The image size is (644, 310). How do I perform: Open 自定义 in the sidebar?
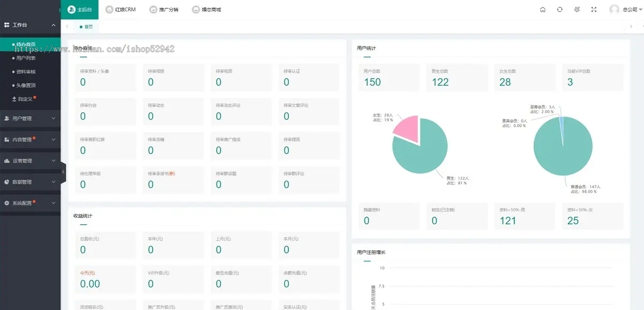(x=30, y=99)
